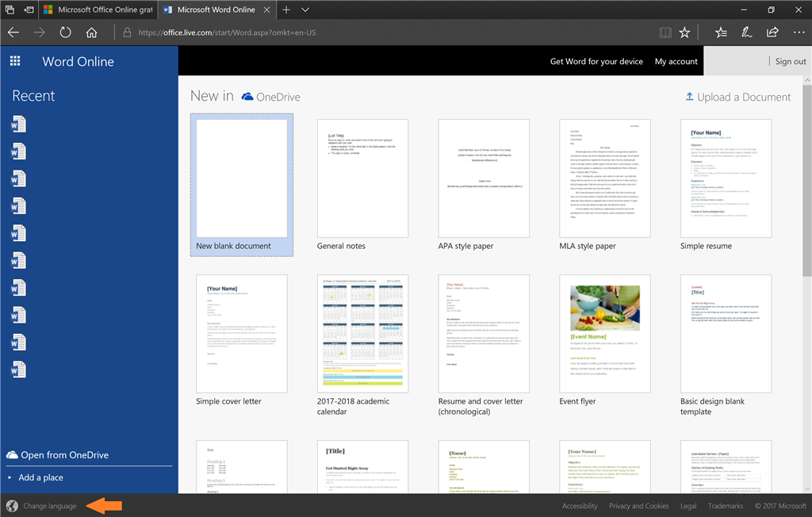Click the scrollbar down arrow
The height and width of the screenshot is (517, 812).
coord(806,488)
